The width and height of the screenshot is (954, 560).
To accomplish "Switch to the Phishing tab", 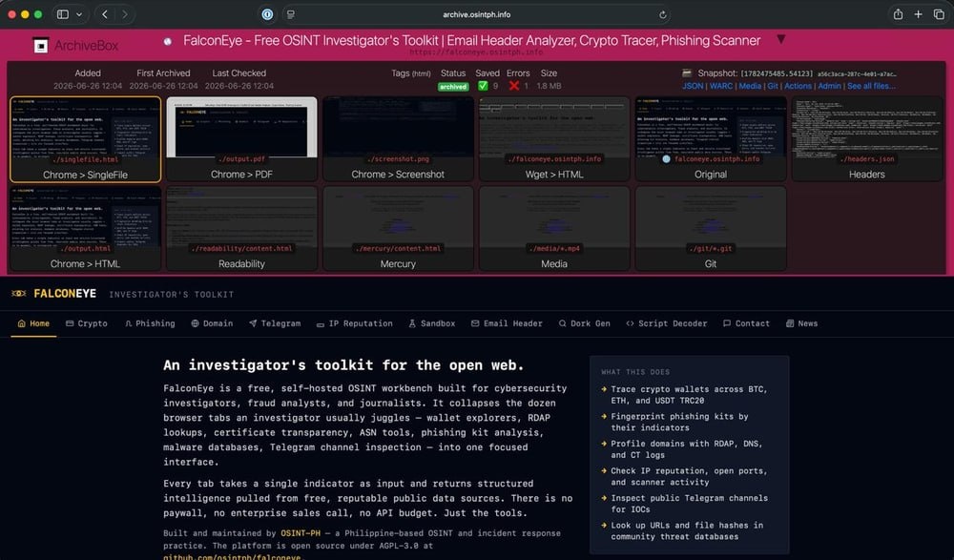I will 150,323.
